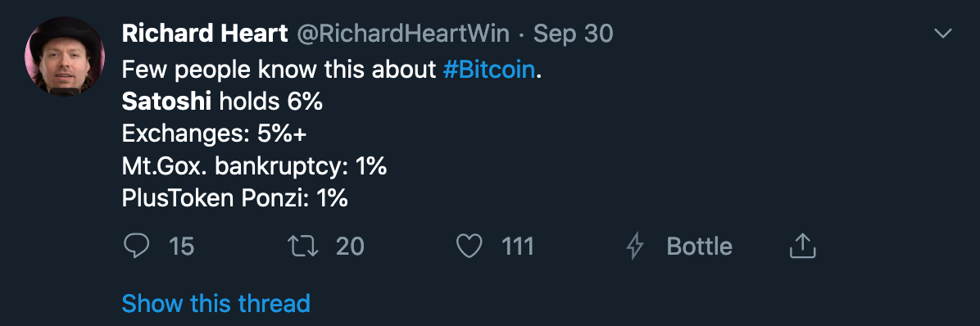Open the Sep 30 timestamp link
The height and width of the screenshot is (326, 980).
click(573, 34)
